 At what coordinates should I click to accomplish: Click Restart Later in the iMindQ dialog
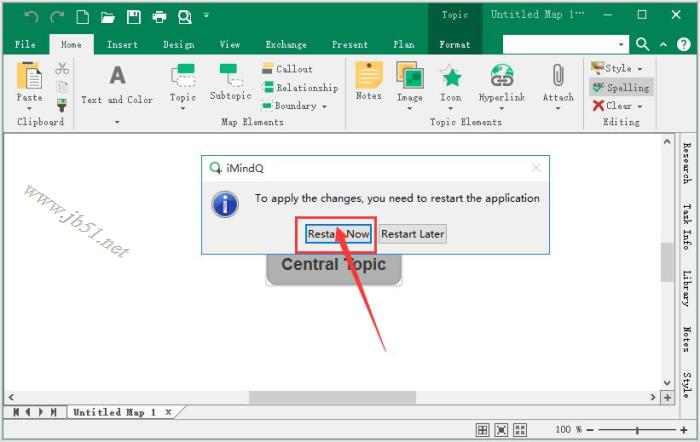[x=412, y=234]
